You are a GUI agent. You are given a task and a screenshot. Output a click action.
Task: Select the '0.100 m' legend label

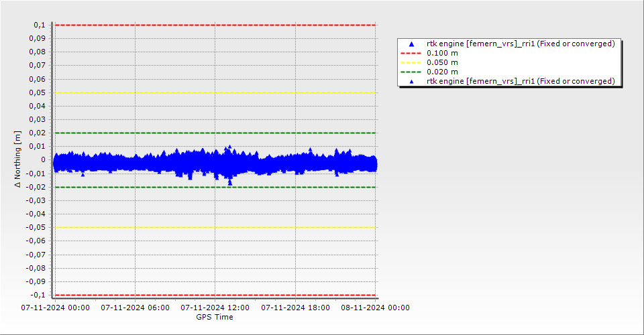tap(443, 53)
